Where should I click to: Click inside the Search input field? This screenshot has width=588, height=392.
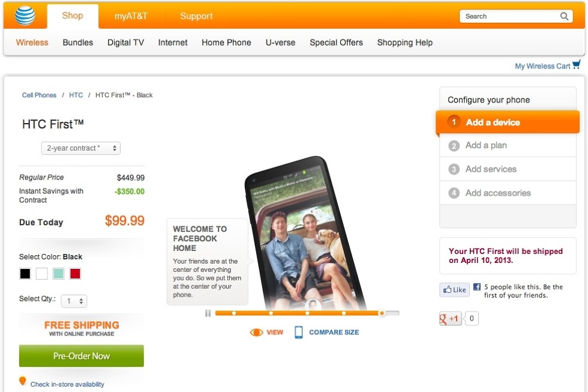point(510,16)
